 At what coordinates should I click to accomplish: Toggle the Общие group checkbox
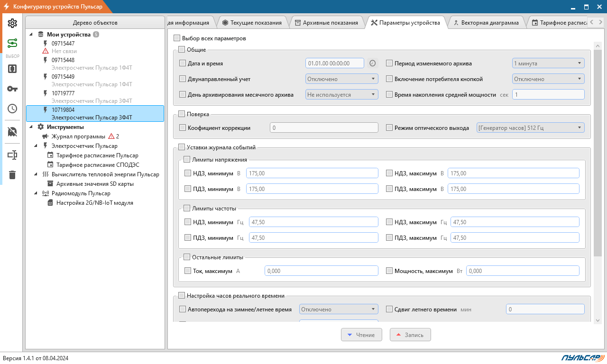[x=182, y=50]
